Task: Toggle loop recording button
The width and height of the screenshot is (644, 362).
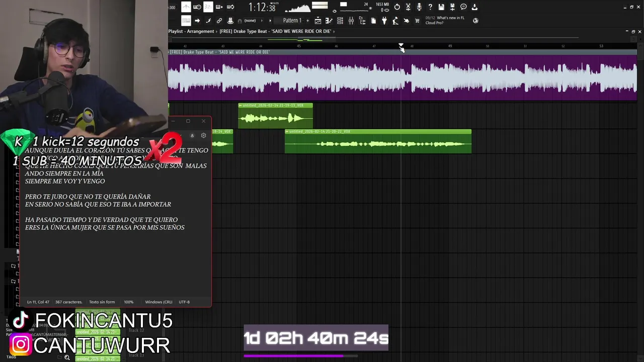Action: [x=230, y=7]
